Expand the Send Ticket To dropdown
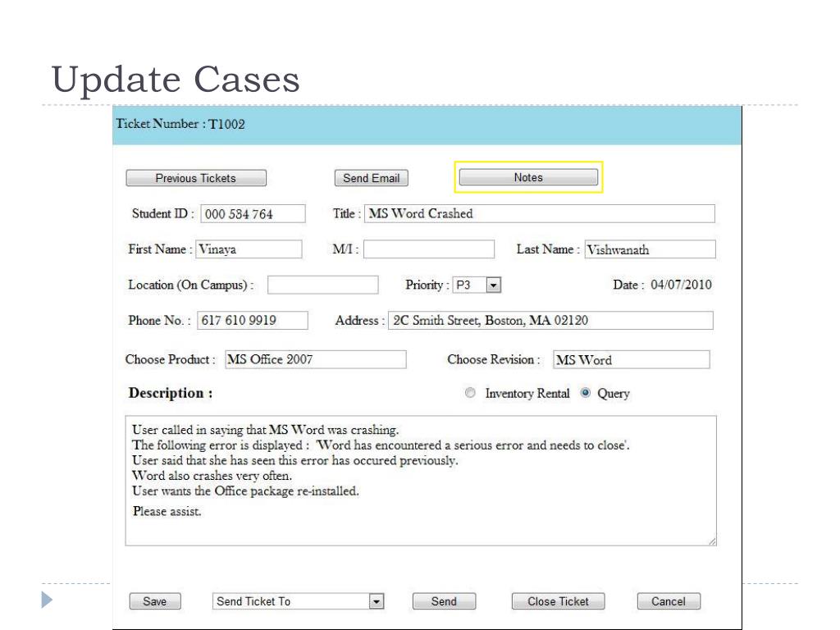 (x=299, y=601)
